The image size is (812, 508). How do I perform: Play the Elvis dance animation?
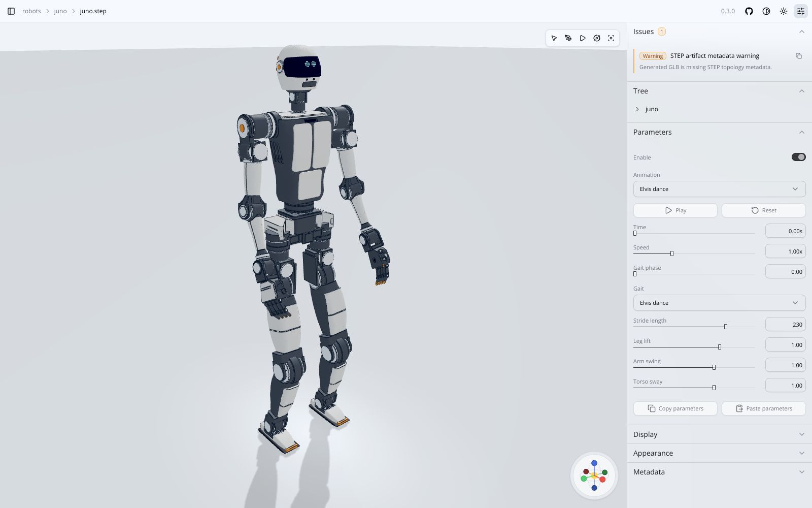675,210
